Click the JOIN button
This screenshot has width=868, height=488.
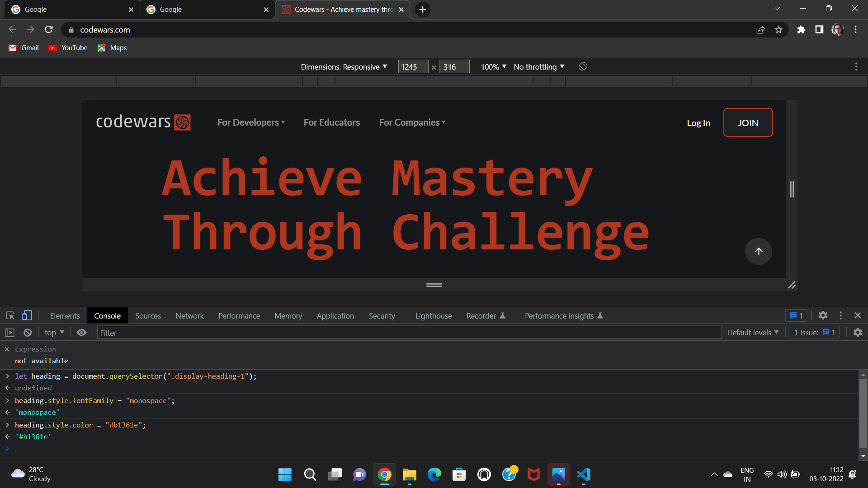coord(748,122)
